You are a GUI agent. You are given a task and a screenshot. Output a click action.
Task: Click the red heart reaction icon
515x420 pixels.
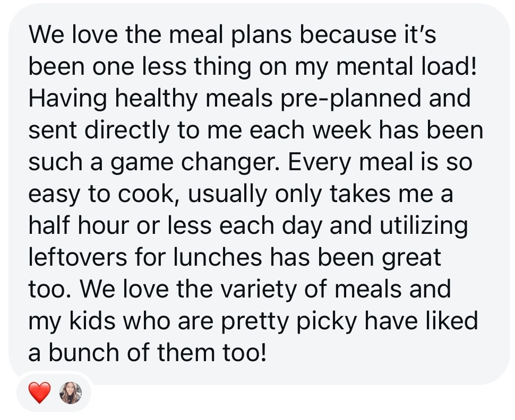click(39, 392)
